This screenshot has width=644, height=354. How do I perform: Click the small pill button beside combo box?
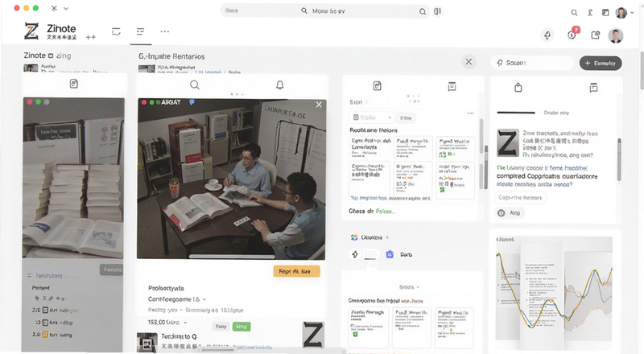tap(406, 117)
